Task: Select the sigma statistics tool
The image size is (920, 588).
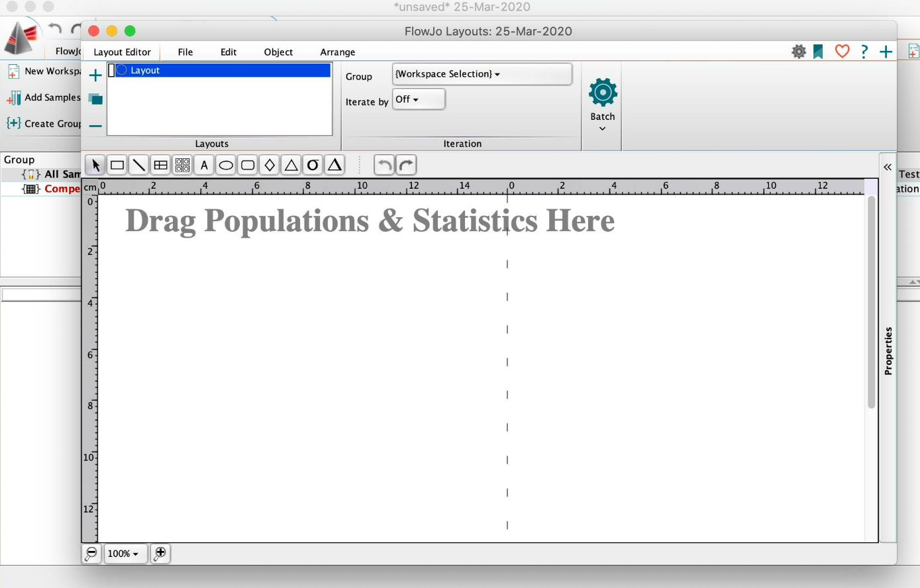Action: pyautogui.click(x=313, y=165)
